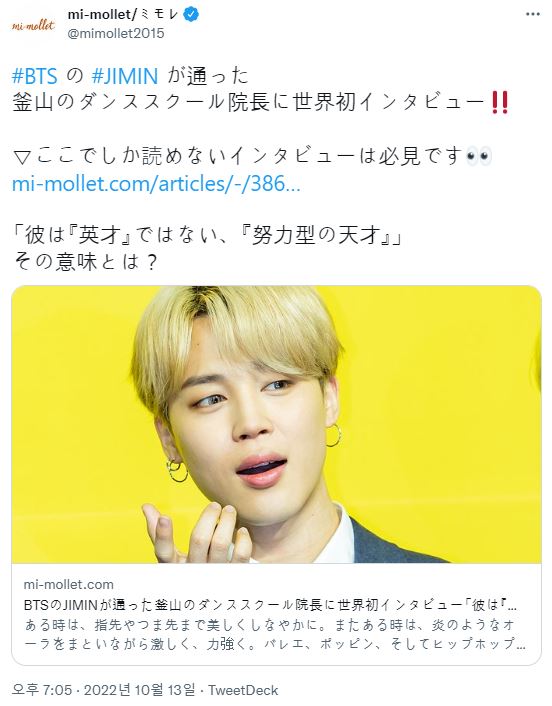Click the card description starting ある時は

coord(275,634)
